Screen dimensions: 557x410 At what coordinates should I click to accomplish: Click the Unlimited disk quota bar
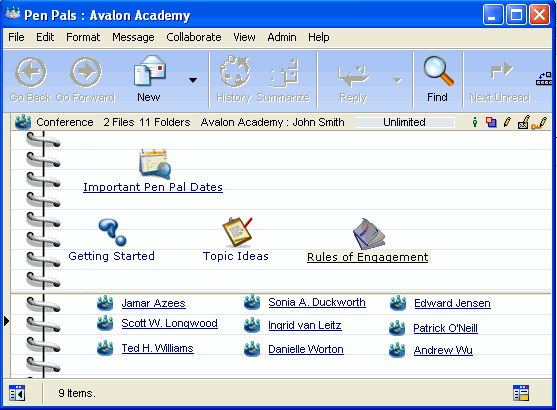[404, 122]
